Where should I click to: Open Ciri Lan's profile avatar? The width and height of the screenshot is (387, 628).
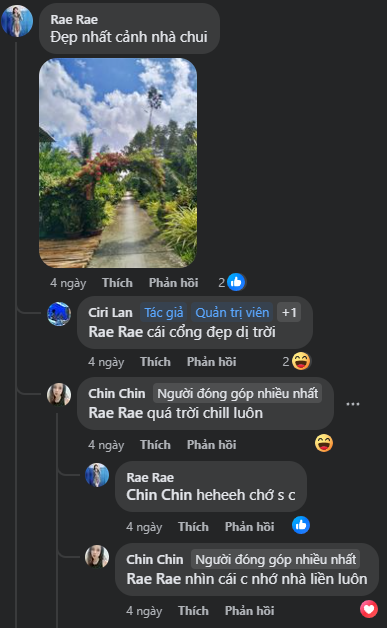click(x=59, y=314)
